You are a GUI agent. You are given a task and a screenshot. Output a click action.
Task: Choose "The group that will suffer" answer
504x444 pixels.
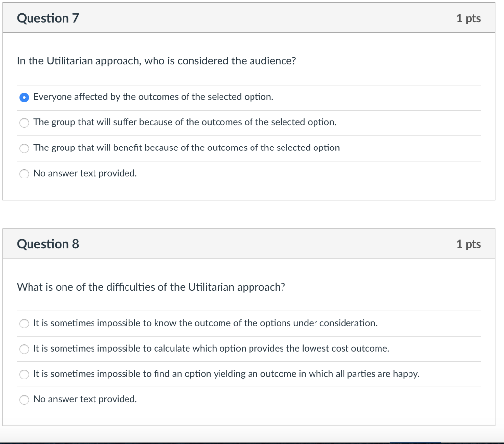pyautogui.click(x=24, y=123)
